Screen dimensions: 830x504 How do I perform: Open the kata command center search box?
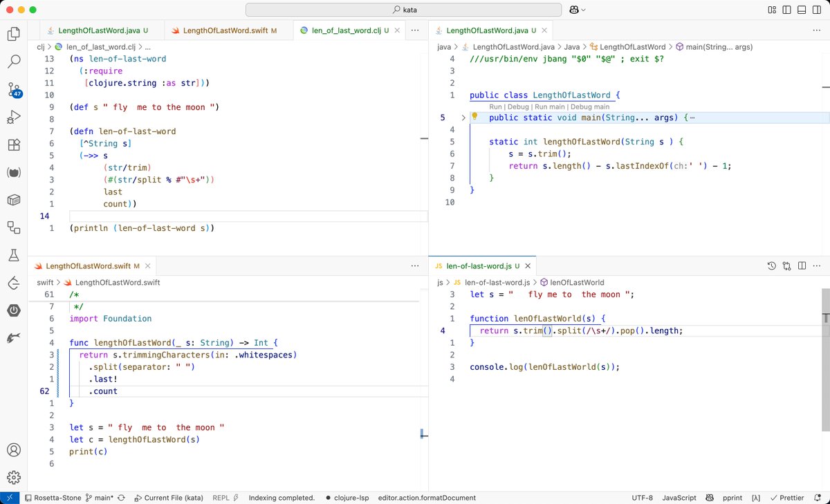pos(404,10)
